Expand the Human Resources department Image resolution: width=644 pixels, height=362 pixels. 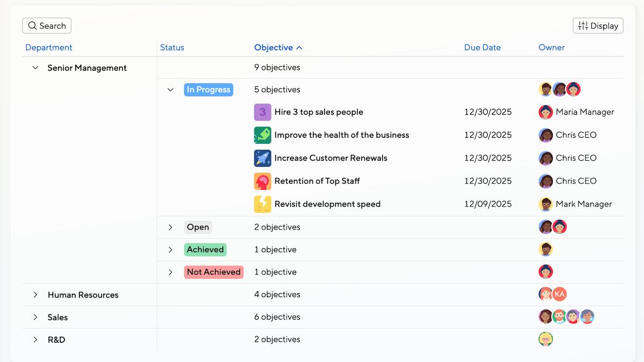click(35, 295)
